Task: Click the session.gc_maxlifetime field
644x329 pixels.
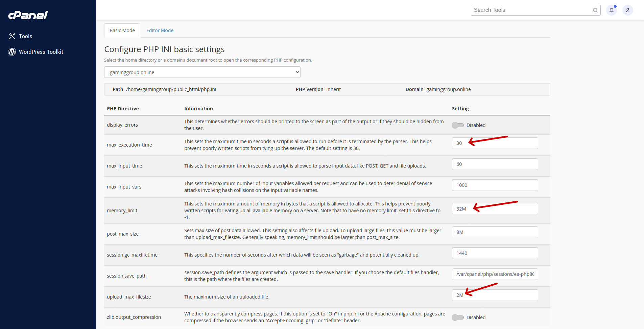Action: click(495, 253)
